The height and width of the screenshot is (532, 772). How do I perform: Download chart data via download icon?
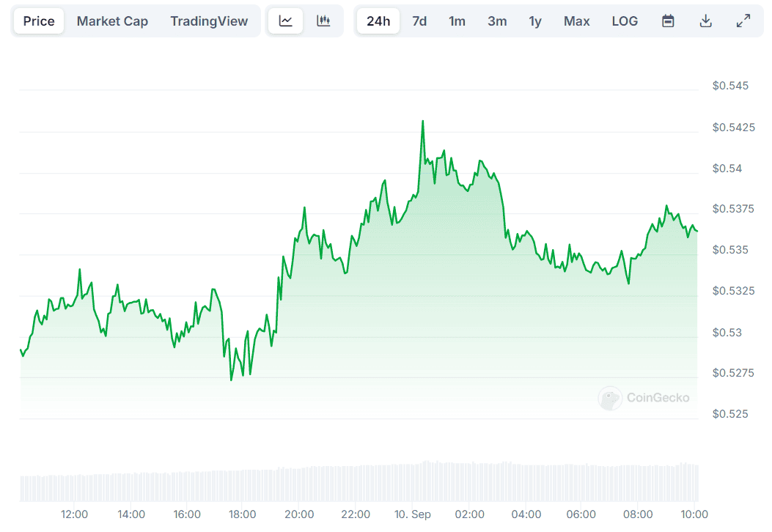coord(705,21)
